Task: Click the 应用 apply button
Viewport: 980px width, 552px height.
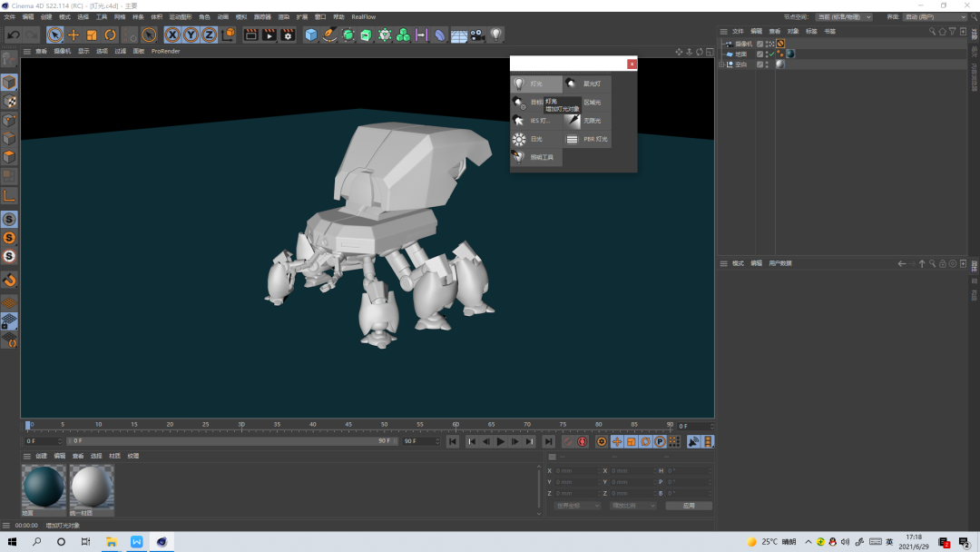Action: [689, 506]
